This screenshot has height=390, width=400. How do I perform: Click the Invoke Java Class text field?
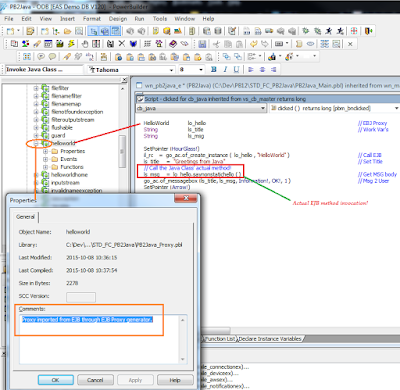43,69
